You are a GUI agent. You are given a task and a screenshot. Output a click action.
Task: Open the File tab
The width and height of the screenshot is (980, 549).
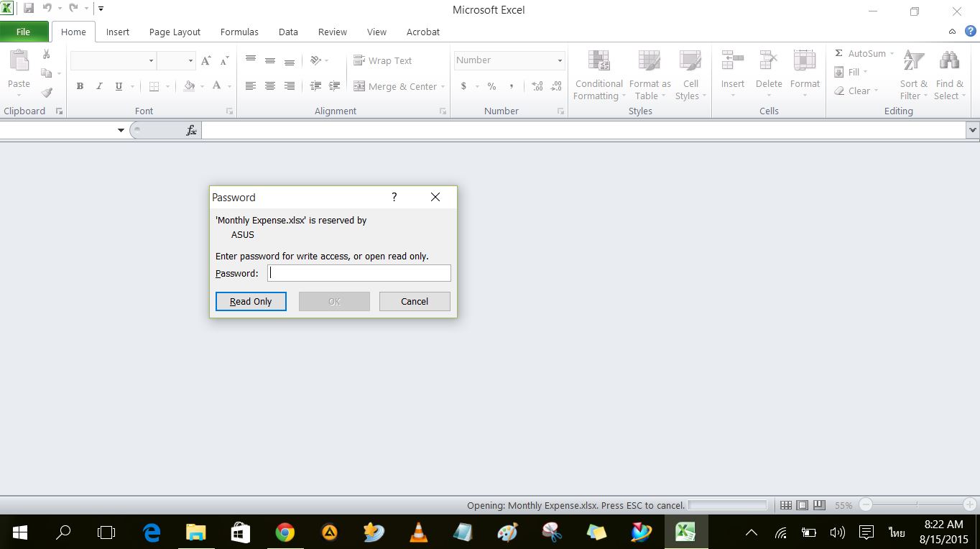[24, 32]
